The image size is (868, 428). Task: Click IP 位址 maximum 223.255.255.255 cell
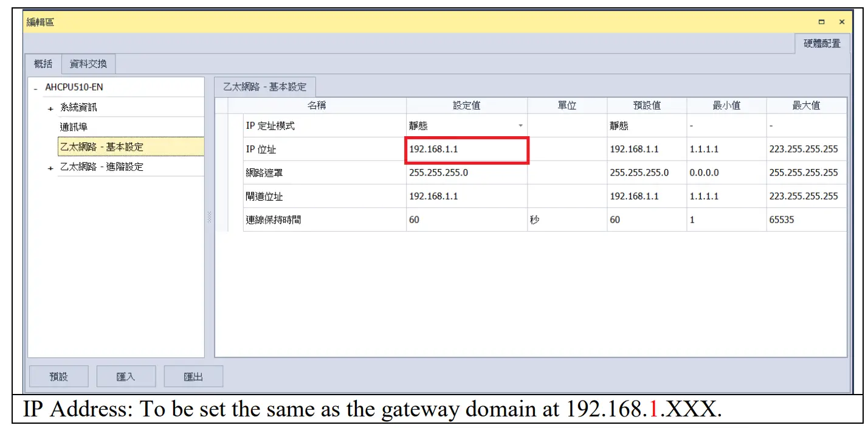[x=806, y=150]
